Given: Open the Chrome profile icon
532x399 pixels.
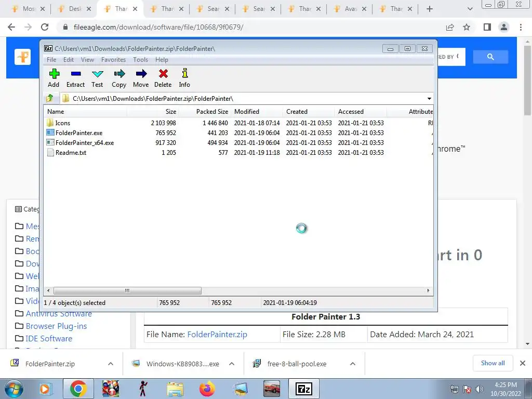Looking at the screenshot, I should click(504, 27).
